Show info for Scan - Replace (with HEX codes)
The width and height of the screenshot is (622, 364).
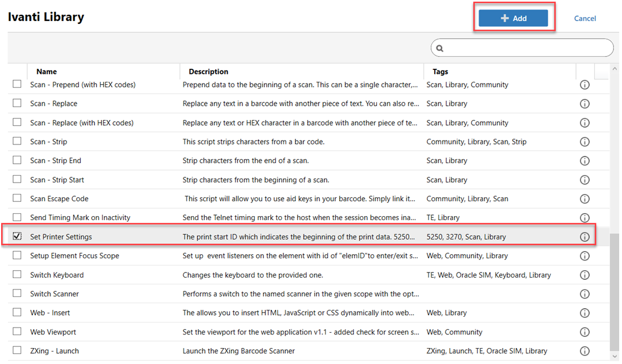[584, 123]
